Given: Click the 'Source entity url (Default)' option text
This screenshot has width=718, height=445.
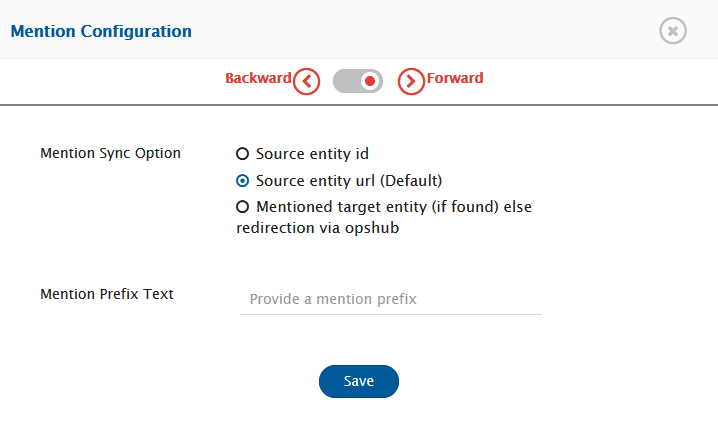Looking at the screenshot, I should (348, 181).
